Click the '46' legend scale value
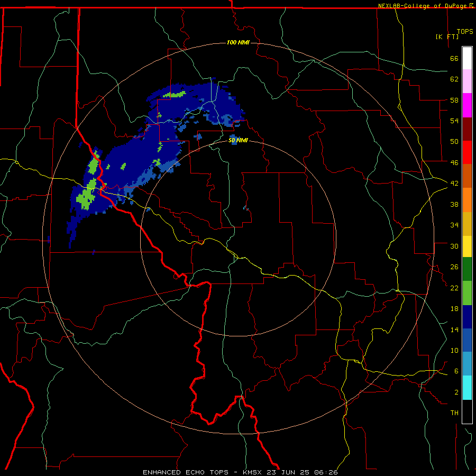This screenshot has width=476, height=476. [454, 162]
